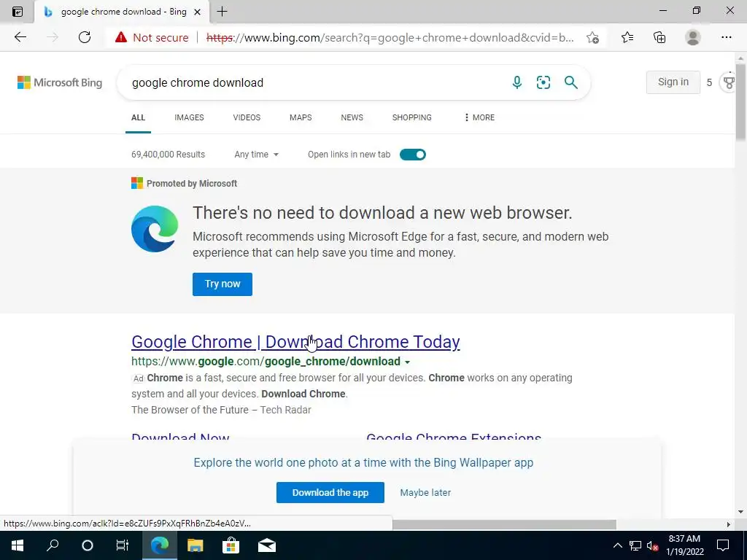Open the MORE search categories menu
The height and width of the screenshot is (560, 747).
coord(479,117)
